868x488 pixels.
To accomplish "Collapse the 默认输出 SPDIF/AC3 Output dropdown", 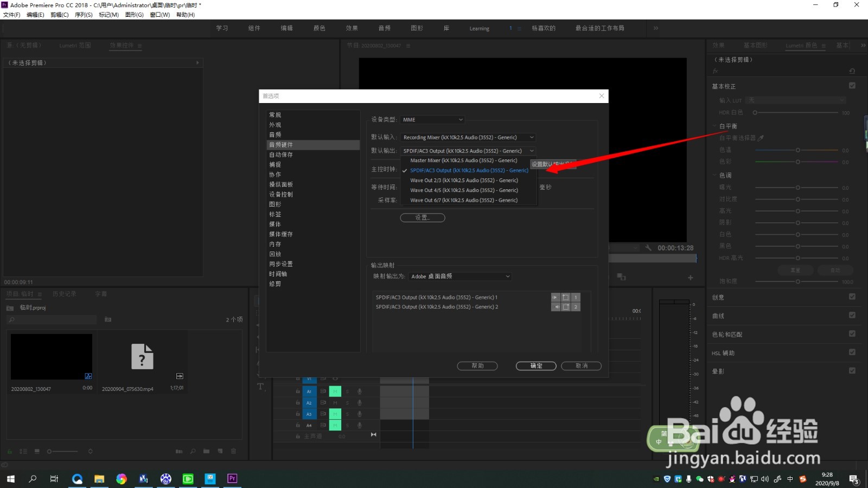I will (469, 151).
